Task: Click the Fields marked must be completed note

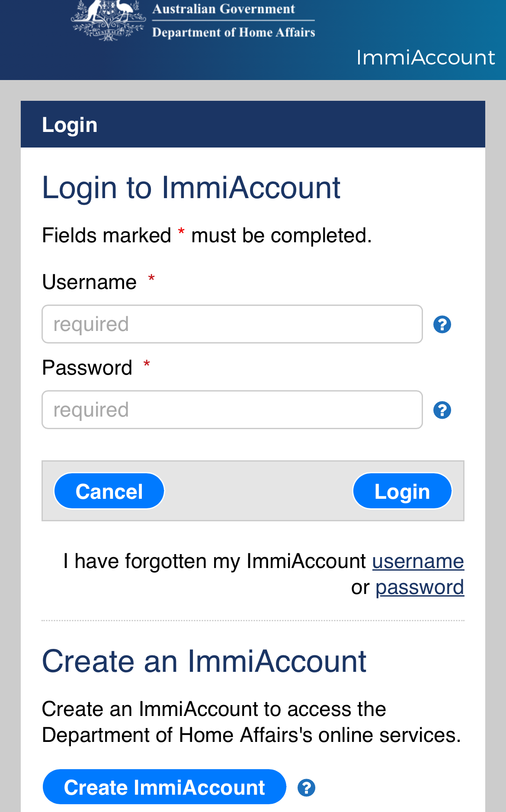Action: point(207,236)
